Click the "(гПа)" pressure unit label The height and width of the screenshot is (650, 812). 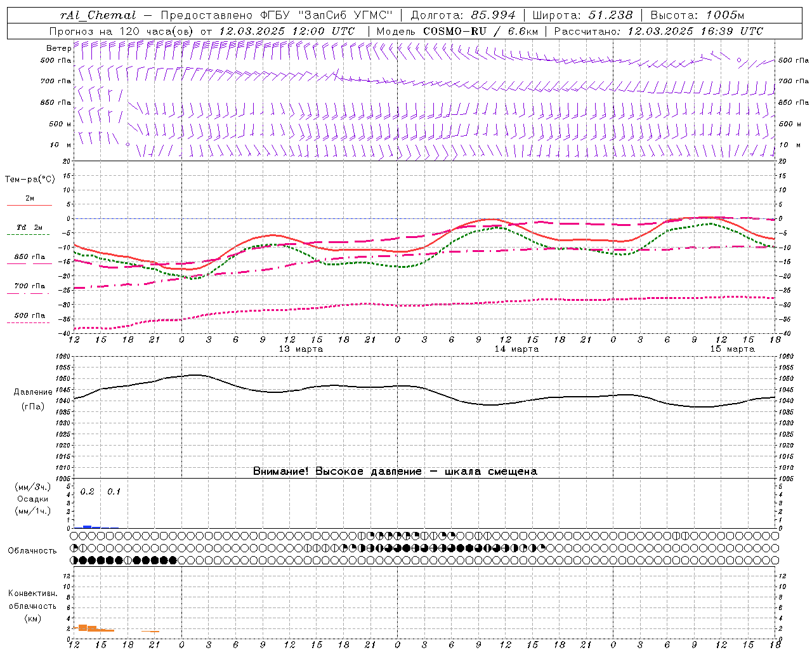33,407
